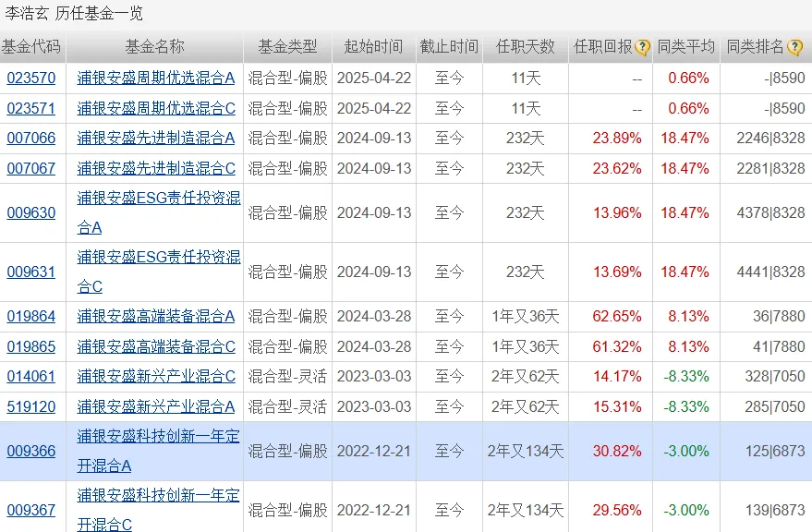Click 2年又134天 in the 009366 row
This screenshot has height=532, width=812.
(x=525, y=452)
